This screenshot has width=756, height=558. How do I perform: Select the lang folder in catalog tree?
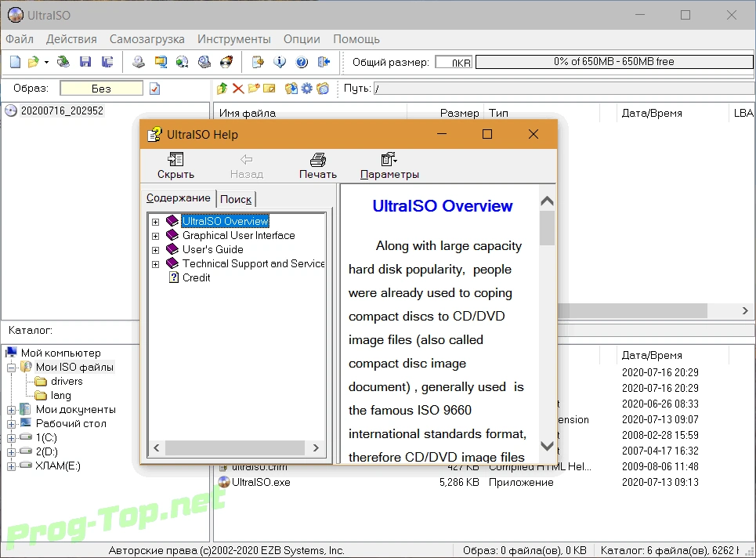[x=61, y=396]
